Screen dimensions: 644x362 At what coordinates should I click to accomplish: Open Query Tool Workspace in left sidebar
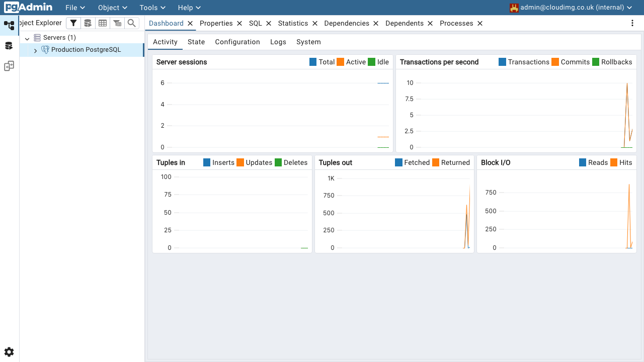pyautogui.click(x=9, y=46)
